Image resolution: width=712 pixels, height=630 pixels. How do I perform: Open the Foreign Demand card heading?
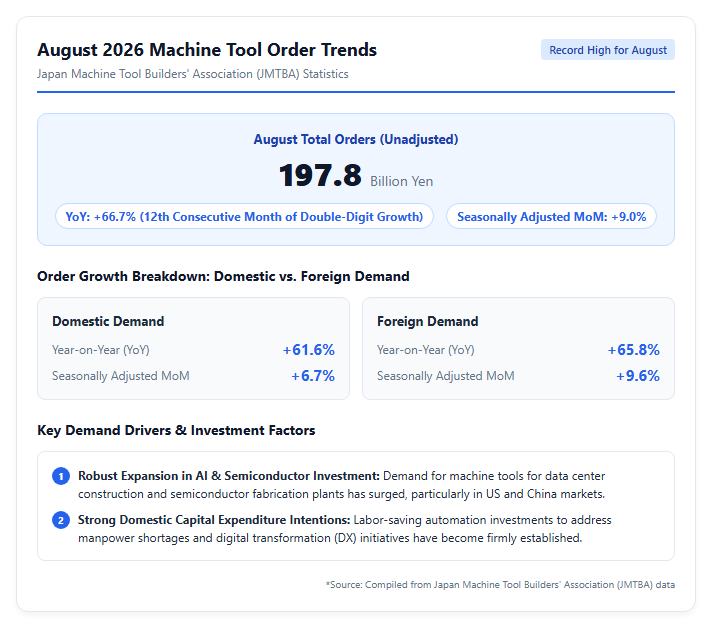pos(427,322)
